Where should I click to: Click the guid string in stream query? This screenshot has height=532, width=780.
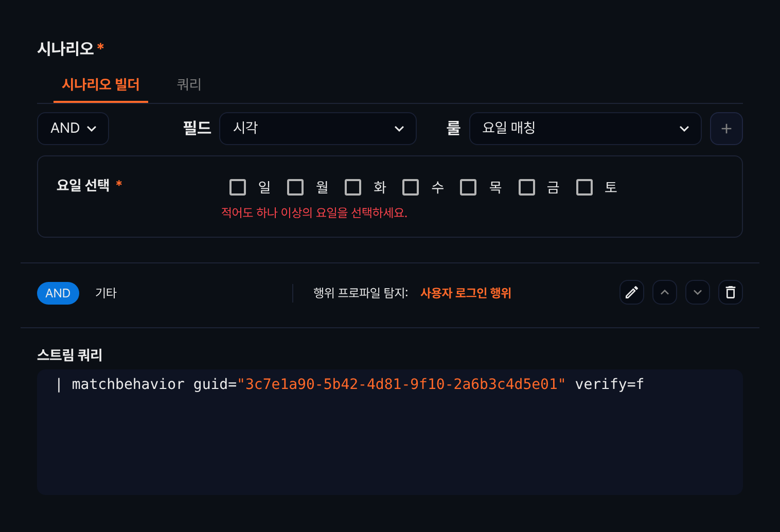401,384
